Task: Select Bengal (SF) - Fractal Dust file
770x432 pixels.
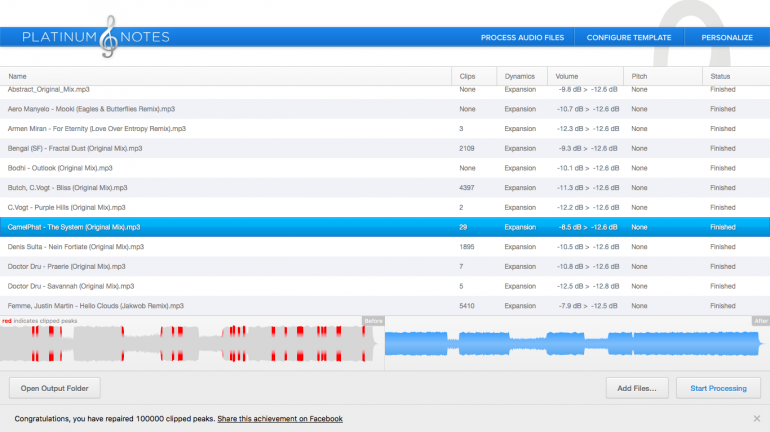Action: [385, 148]
